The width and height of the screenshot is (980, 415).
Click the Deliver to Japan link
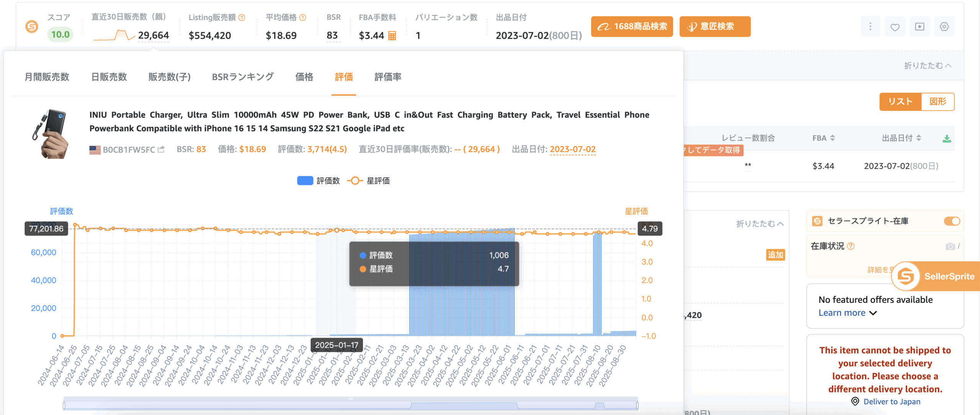coord(892,402)
